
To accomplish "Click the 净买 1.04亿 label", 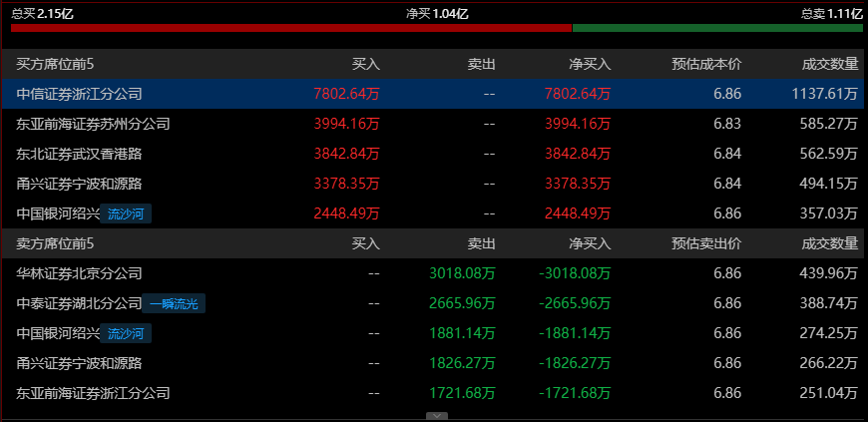I will coord(437,14).
